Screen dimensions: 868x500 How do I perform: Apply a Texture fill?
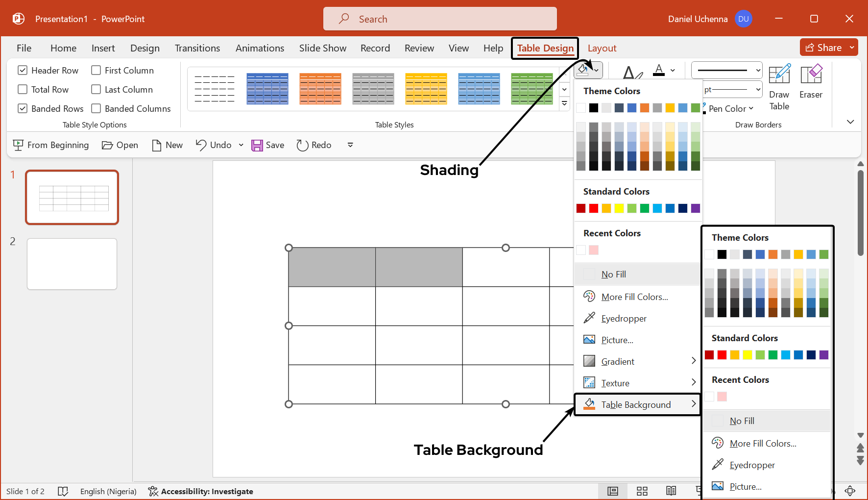pos(615,383)
